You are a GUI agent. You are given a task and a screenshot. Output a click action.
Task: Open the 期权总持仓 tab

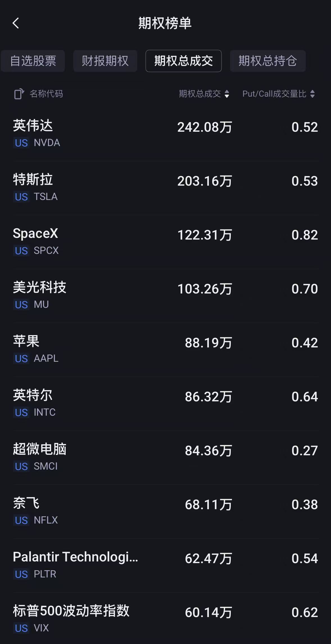tap(268, 61)
